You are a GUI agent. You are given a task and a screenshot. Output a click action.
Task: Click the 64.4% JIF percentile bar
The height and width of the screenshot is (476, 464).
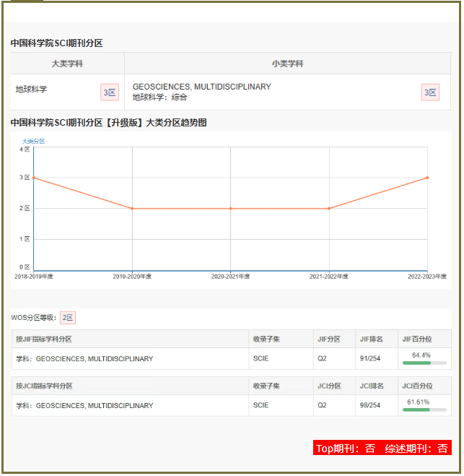click(424, 363)
